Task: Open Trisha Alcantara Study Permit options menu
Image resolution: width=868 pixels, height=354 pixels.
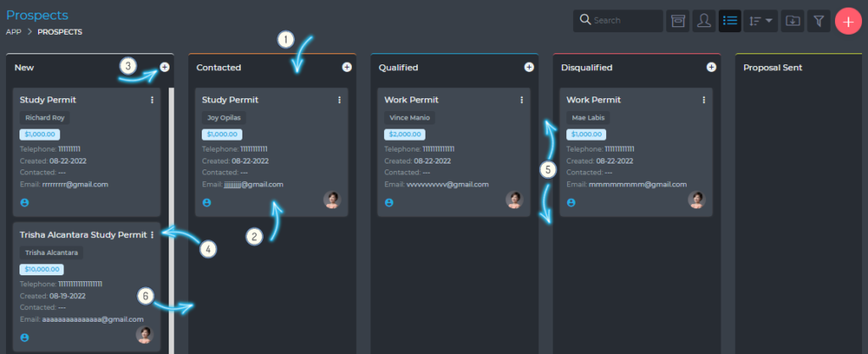Action: [x=152, y=235]
